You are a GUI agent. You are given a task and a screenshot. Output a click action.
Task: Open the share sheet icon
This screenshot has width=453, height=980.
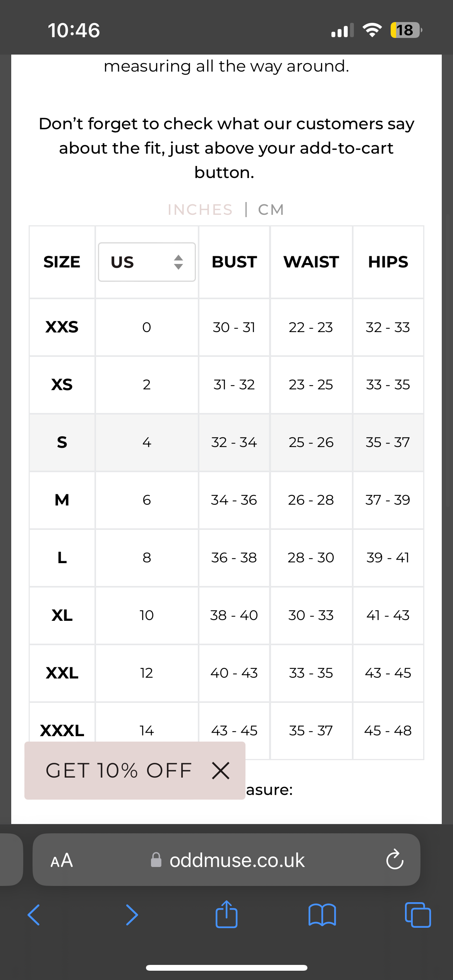coord(226,914)
